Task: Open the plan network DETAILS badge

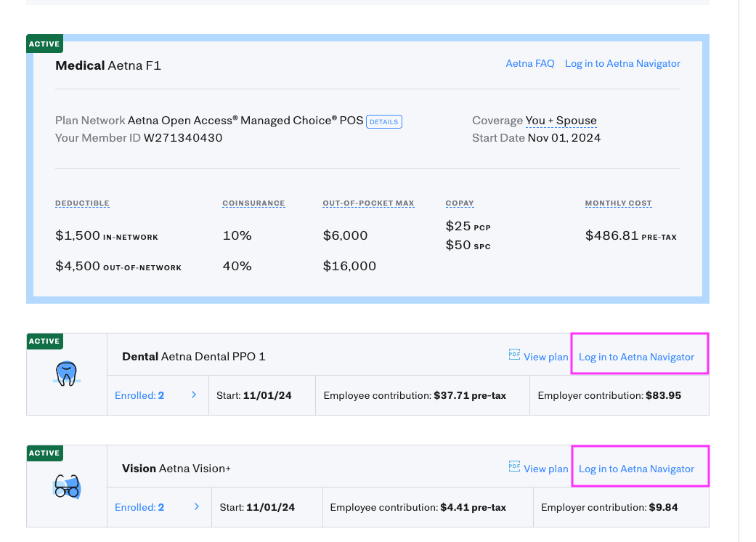Action: coord(383,121)
